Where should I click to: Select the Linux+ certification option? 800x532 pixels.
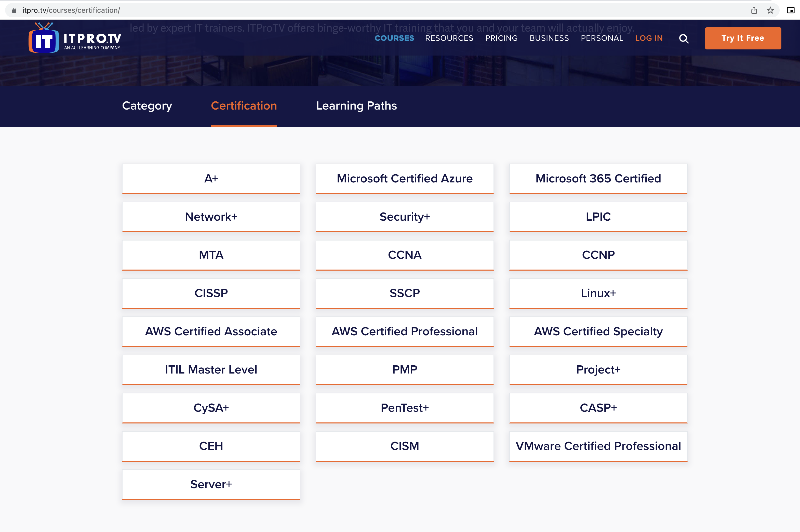click(x=598, y=293)
